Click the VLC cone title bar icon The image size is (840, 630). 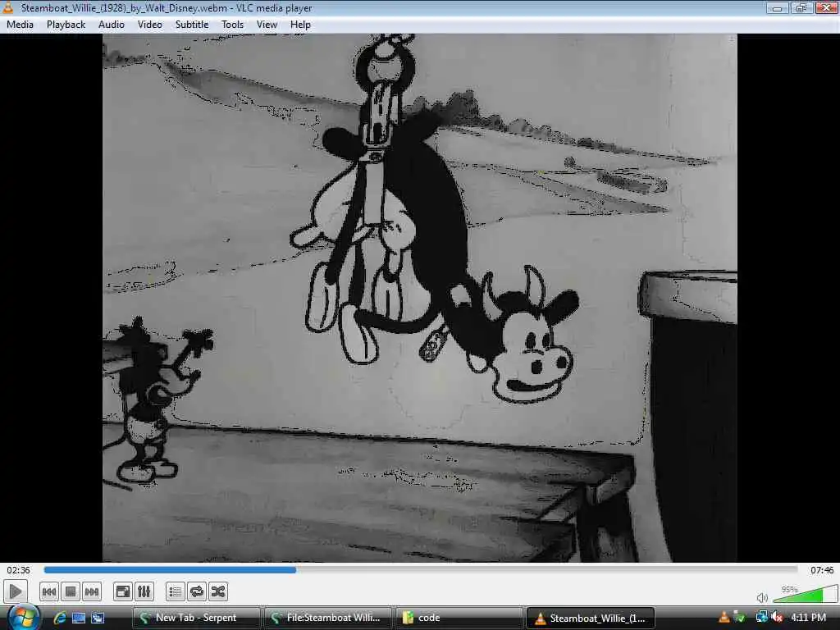tap(8, 7)
